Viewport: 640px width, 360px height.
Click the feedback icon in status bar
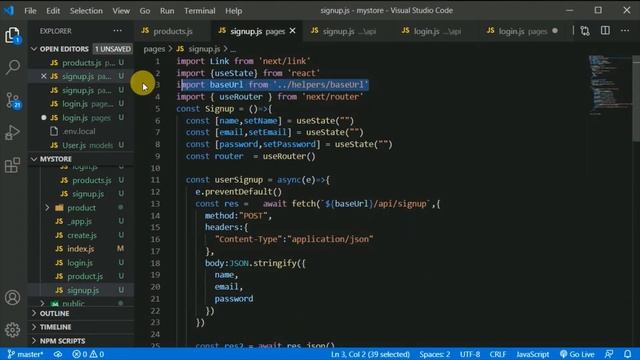[x=609, y=354]
